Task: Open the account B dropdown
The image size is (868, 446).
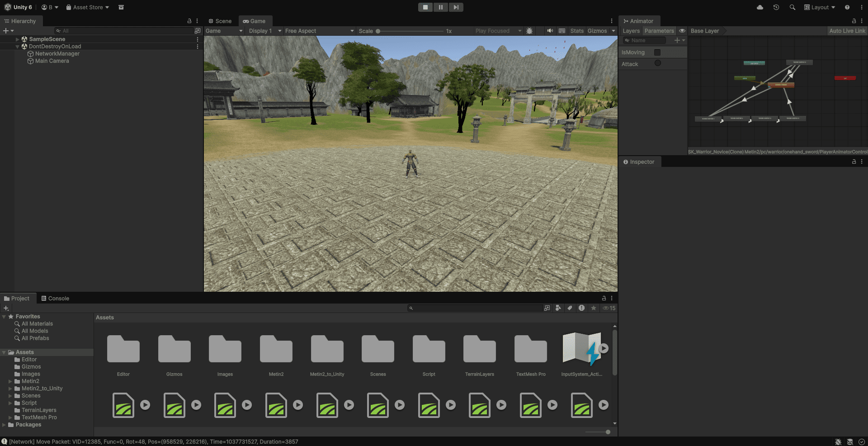Action: click(50, 7)
